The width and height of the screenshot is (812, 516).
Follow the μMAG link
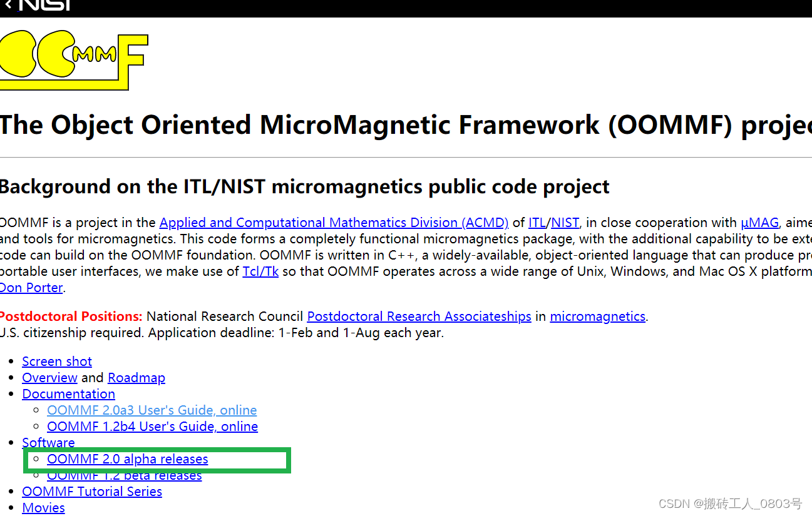759,223
